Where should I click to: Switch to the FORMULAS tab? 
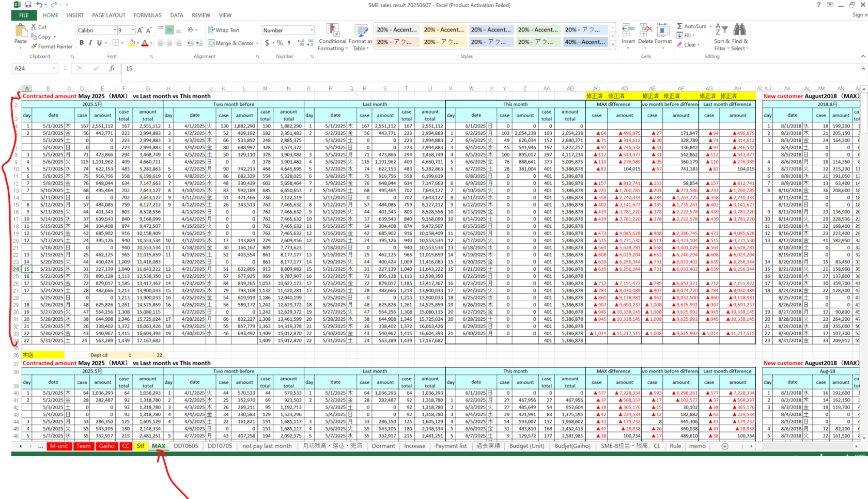click(148, 15)
